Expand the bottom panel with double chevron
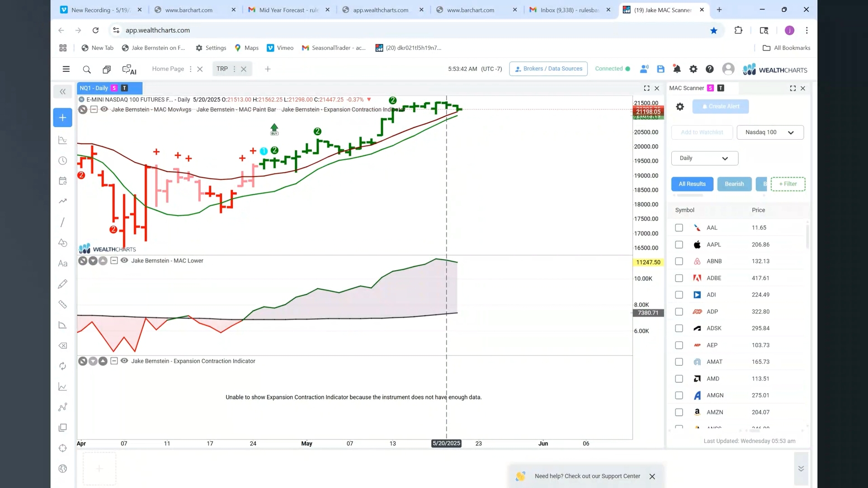The image size is (868, 488). pyautogui.click(x=801, y=469)
